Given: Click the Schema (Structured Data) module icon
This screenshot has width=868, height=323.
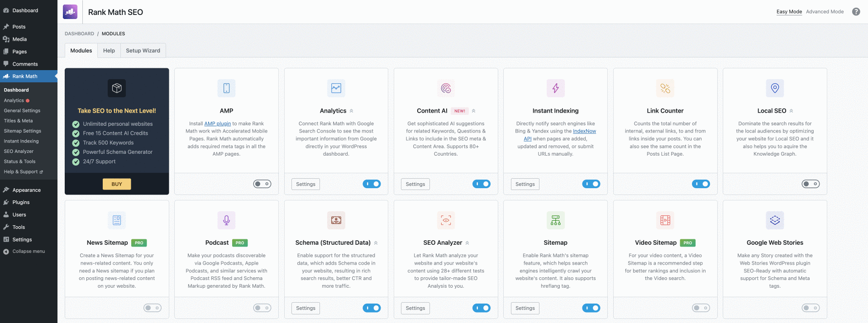Looking at the screenshot, I should pos(336,220).
